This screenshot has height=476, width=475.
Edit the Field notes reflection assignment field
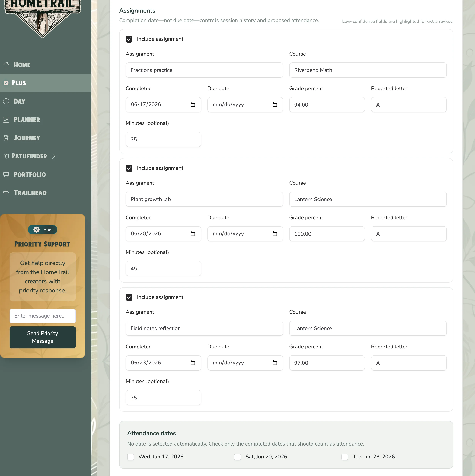(204, 328)
